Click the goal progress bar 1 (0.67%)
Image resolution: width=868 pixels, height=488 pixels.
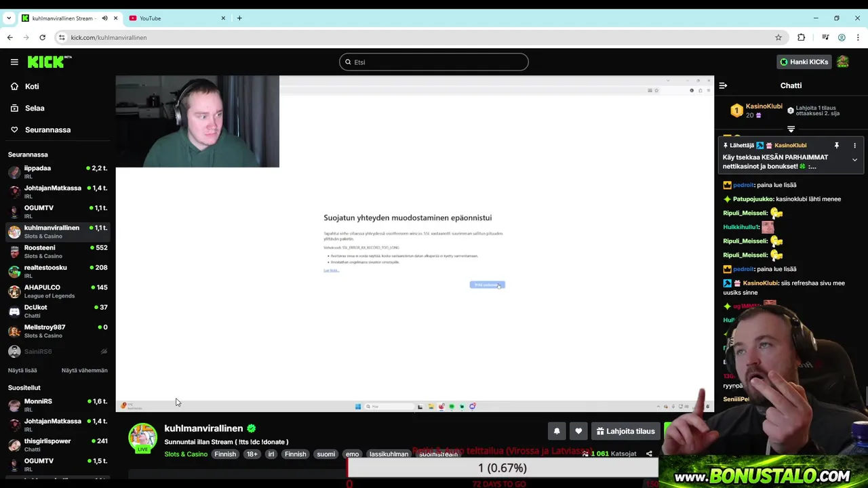(x=502, y=468)
